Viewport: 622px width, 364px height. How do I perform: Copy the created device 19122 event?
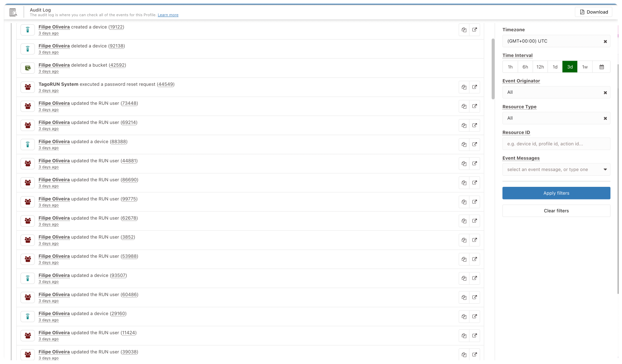pyautogui.click(x=464, y=30)
